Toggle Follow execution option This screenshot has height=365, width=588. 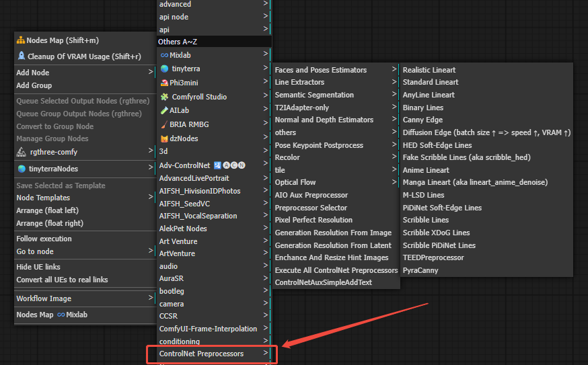44,239
